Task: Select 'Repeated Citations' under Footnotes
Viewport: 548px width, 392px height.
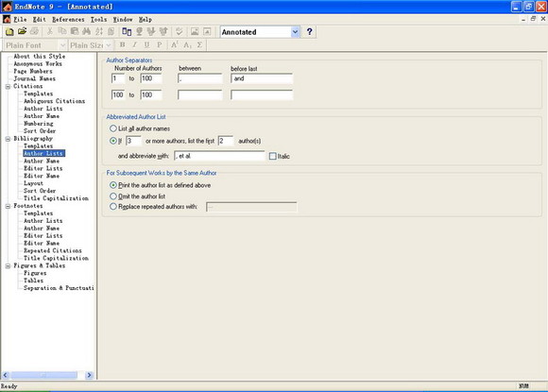Action: click(x=52, y=250)
